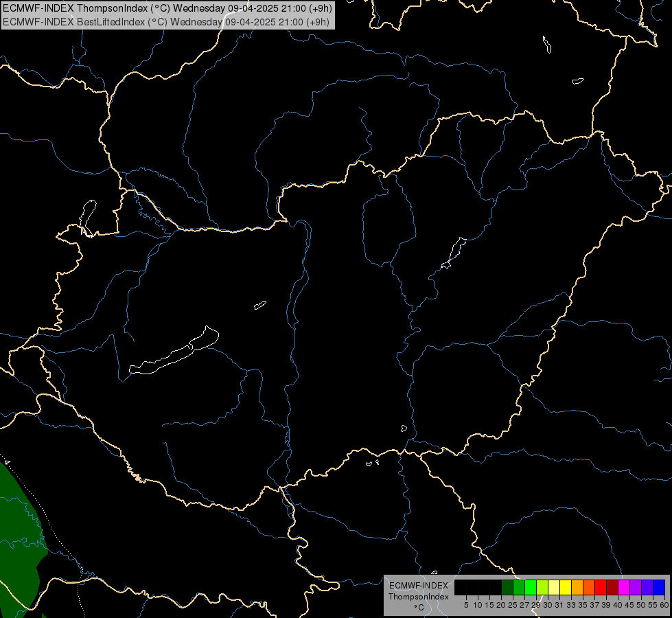Click the 'ThompsonIndex' label in the legend
Screen dimensions: 672x618
(x=419, y=597)
